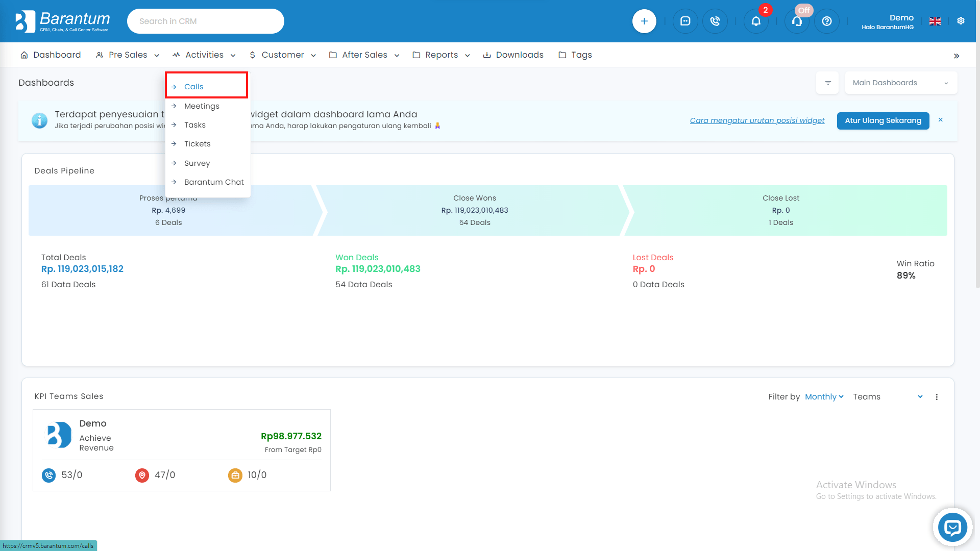This screenshot has width=980, height=551.
Task: Click the 61 Data Deals text
Action: (x=68, y=285)
